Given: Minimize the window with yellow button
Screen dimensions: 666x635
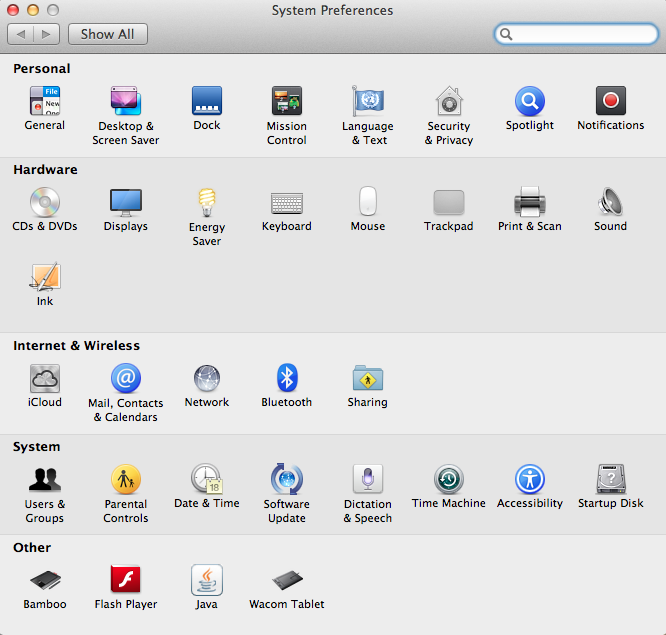Looking at the screenshot, I should pos(33,10).
